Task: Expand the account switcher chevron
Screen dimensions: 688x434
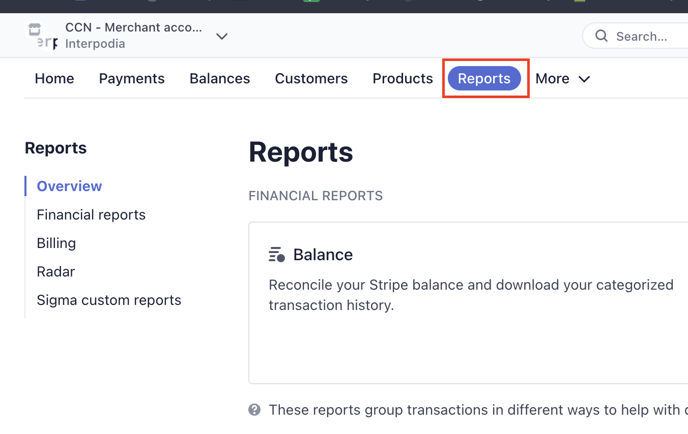Action: (x=222, y=36)
